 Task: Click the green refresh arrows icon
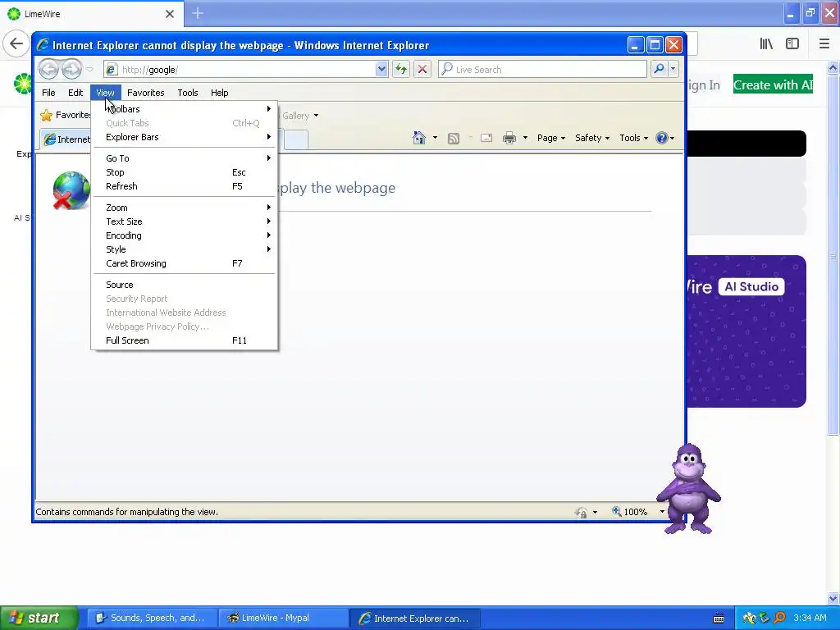(400, 69)
